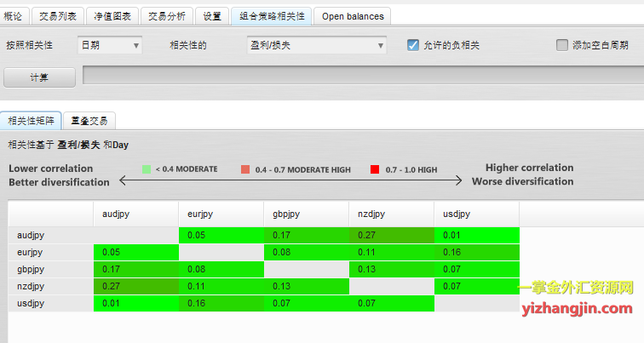Click the 0.27 cell in audjpy row
This screenshot has height=343, width=644.
[390, 235]
